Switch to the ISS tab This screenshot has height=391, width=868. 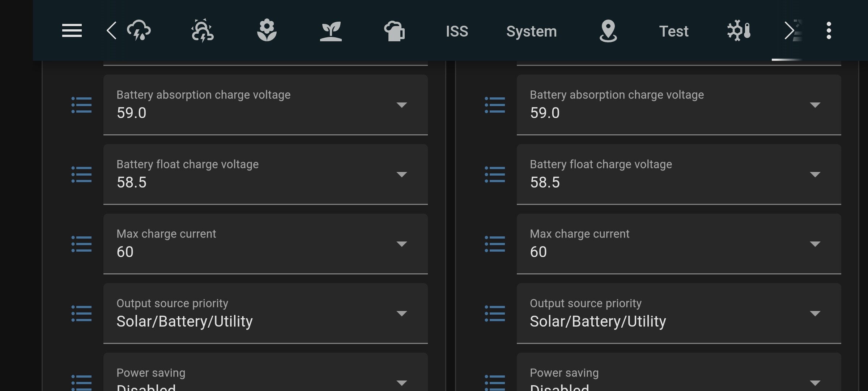tap(457, 31)
